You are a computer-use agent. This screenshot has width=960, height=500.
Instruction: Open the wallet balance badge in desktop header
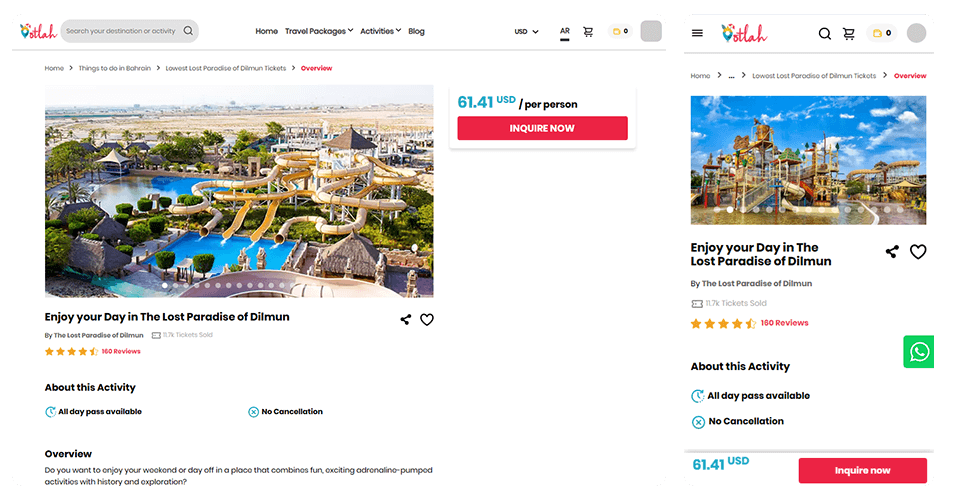620,31
